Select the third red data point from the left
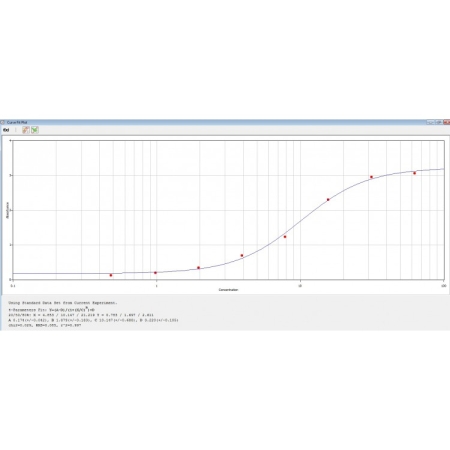This screenshot has width=450, height=450. coord(198,268)
